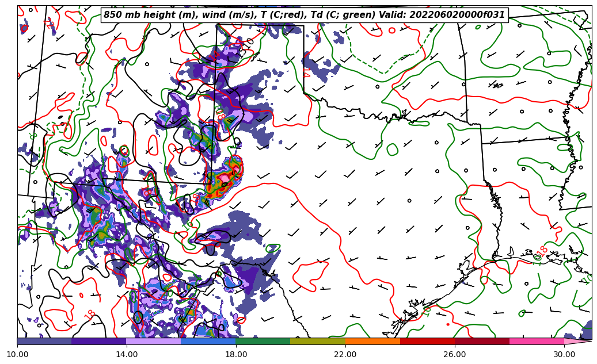597x364 pixels.
Task: Click the bright red 24–26 colorbar segment
Action: (x=427, y=341)
